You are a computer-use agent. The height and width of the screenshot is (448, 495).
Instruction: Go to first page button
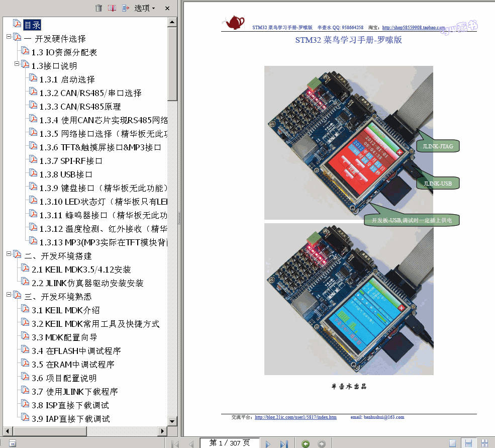(175, 443)
